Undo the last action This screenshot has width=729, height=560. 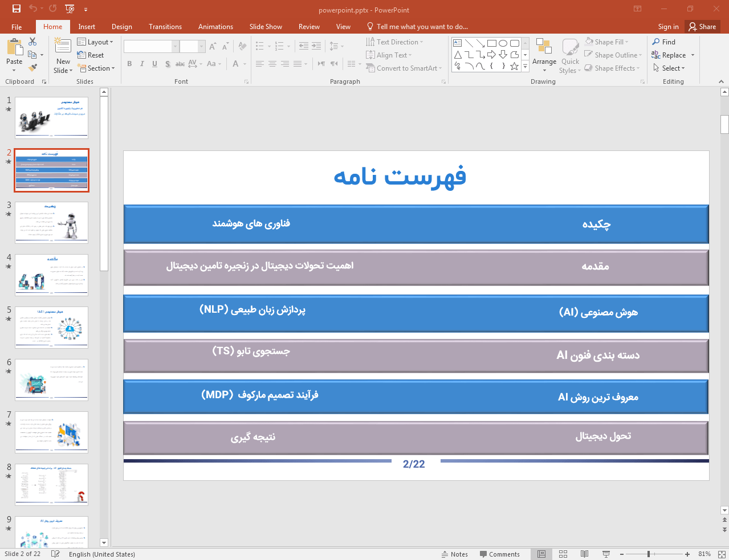point(33,9)
